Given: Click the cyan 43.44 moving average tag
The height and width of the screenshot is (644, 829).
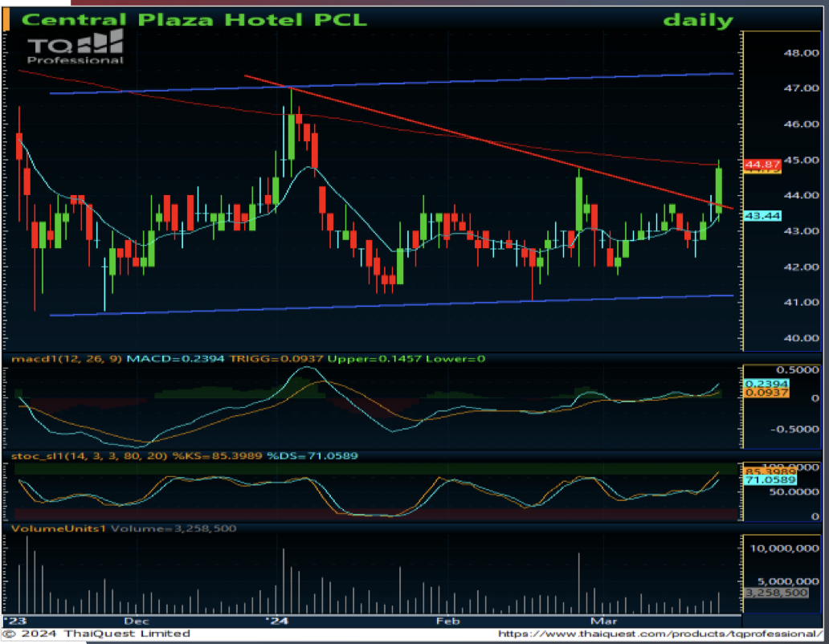Looking at the screenshot, I should click(x=762, y=215).
